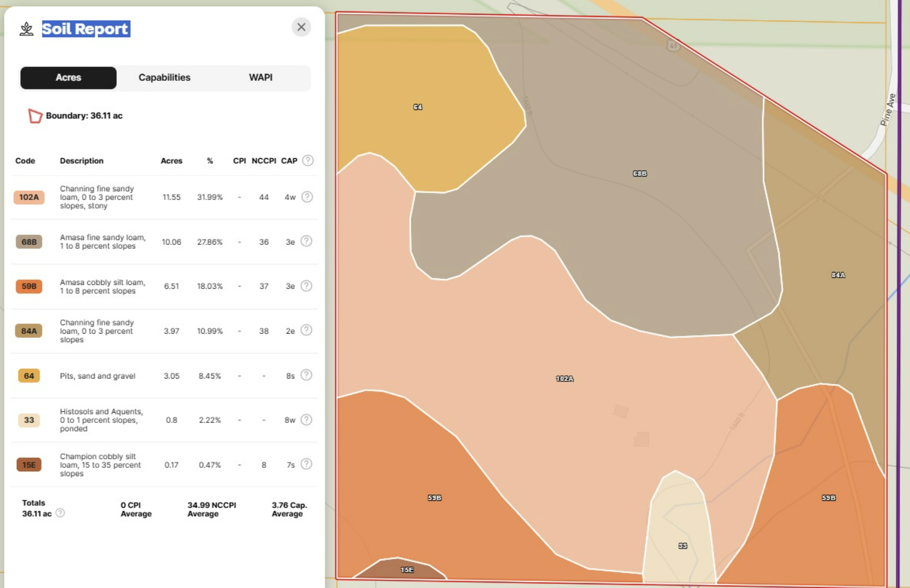Open help icon for 84A row
Screen dimensions: 910x588
tap(306, 330)
